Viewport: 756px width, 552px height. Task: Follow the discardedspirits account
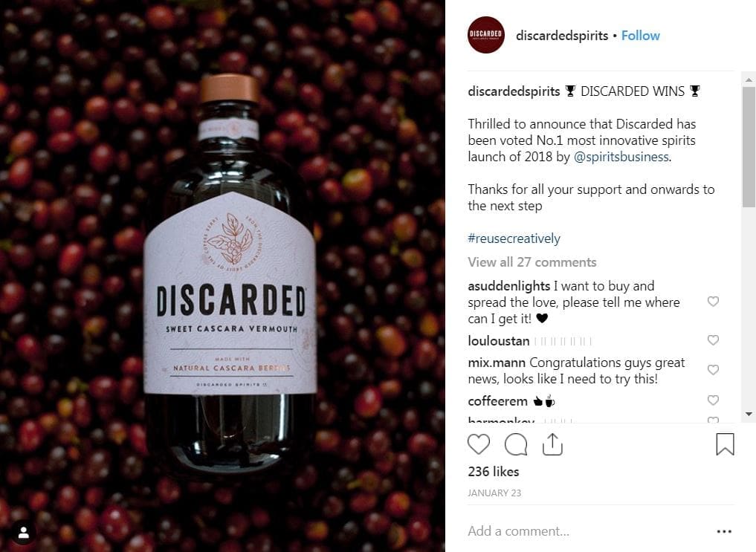640,36
